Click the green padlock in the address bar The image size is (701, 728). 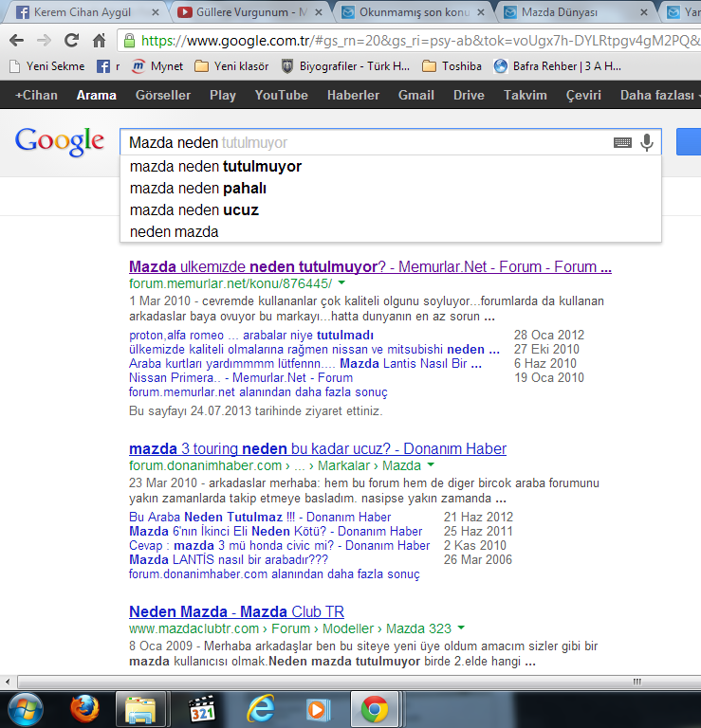129,41
